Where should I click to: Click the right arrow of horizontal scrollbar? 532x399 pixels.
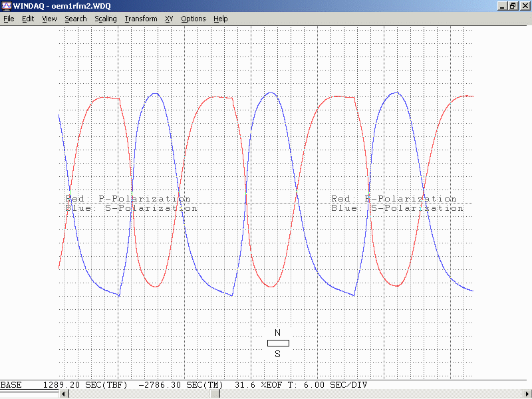click(527, 394)
